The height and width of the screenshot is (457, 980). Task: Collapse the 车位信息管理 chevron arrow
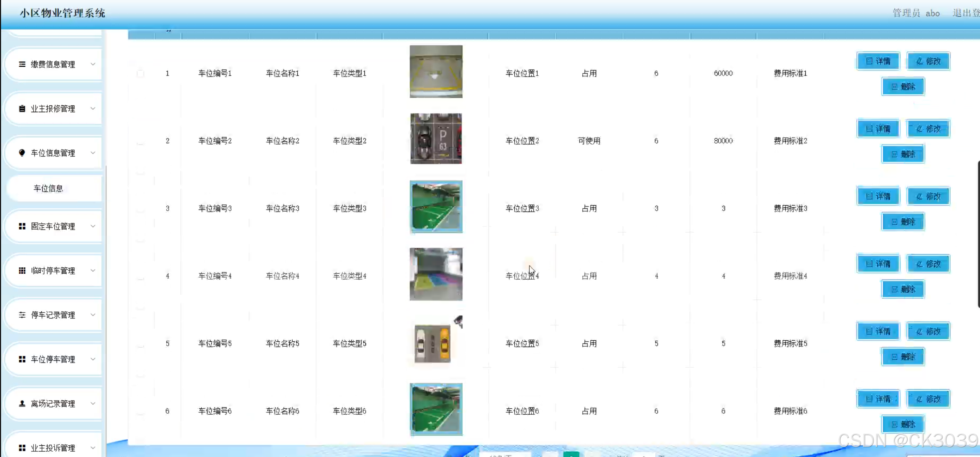point(93,152)
